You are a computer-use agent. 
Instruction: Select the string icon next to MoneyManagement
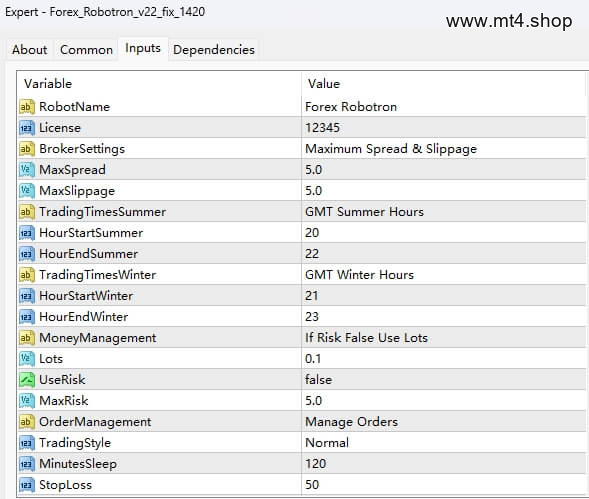[27, 338]
